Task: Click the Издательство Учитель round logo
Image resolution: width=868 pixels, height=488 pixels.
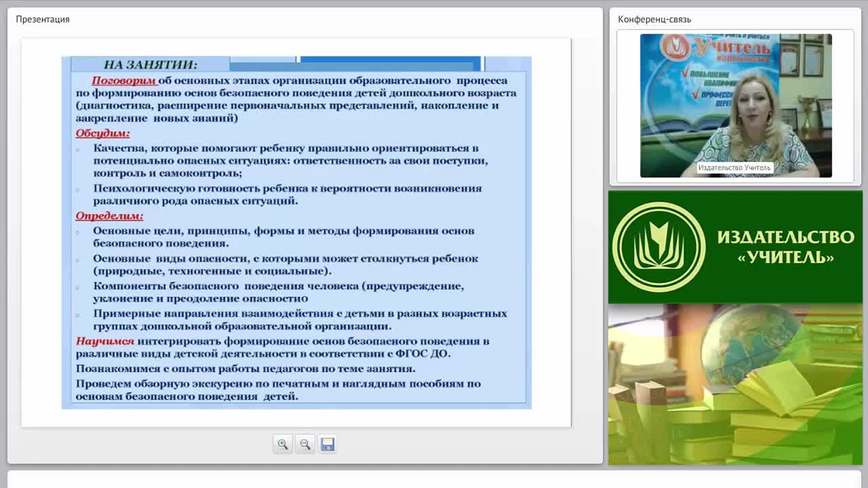Action: [x=658, y=247]
